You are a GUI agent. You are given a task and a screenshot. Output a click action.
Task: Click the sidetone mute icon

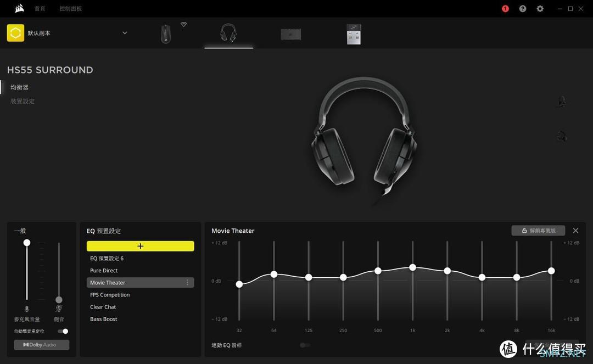click(x=59, y=309)
